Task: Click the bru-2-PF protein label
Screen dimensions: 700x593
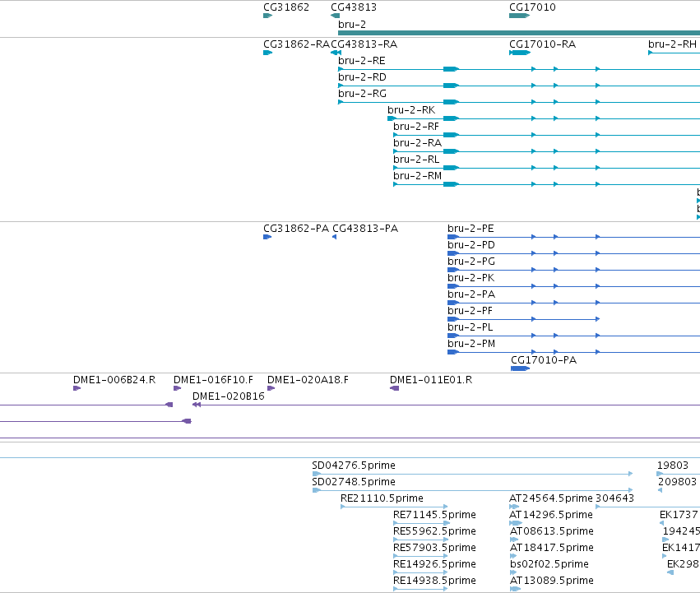Action: [470, 311]
